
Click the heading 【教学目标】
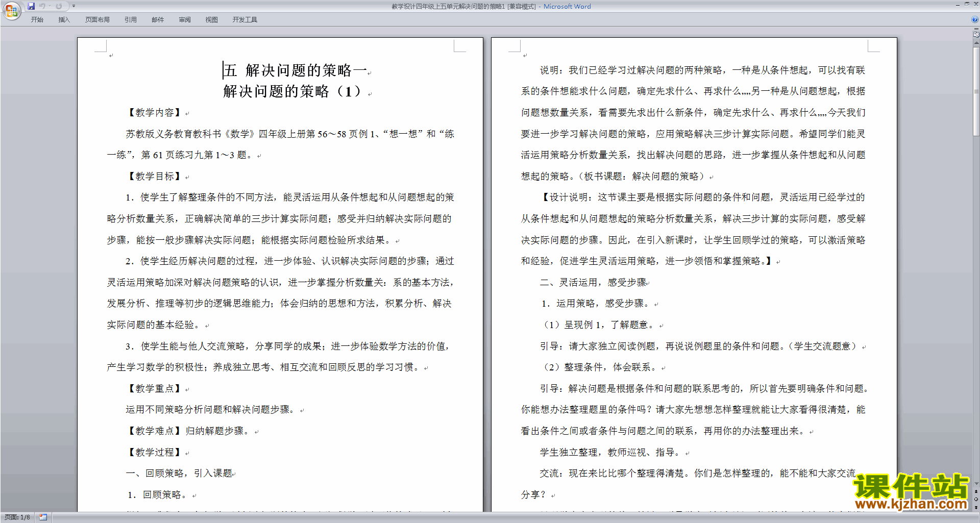point(155,177)
